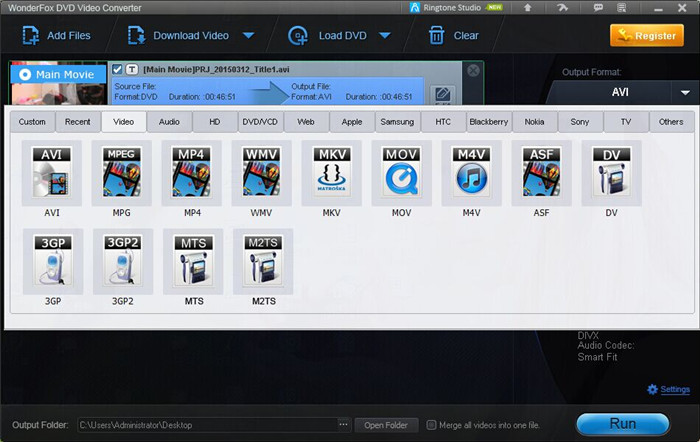
Task: Select the MTS format icon
Action: coord(193,262)
